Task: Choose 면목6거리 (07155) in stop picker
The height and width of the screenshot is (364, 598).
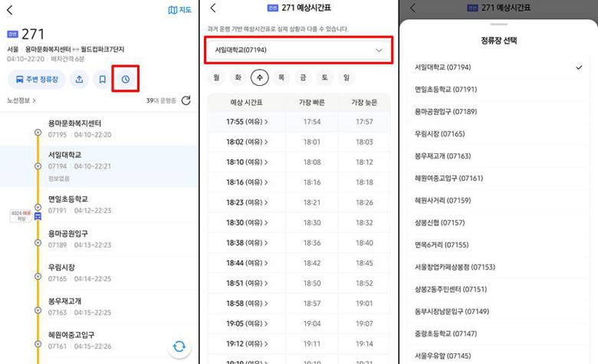Action: [499, 244]
